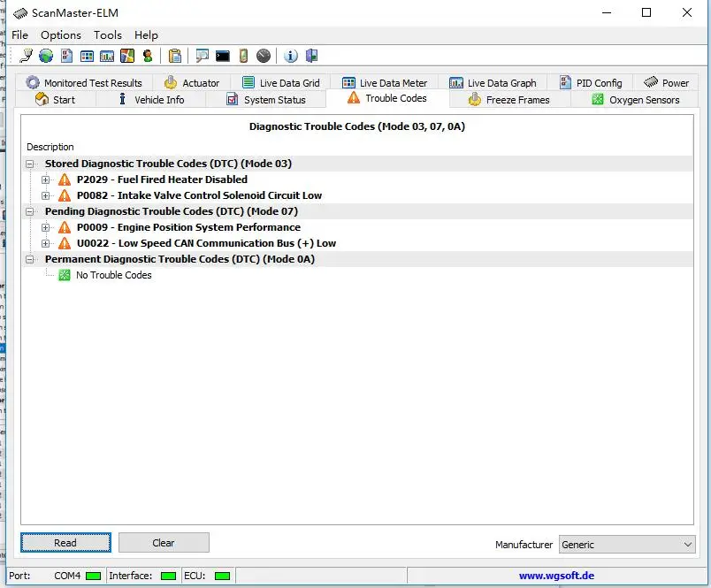Viewport: 711px width, 588px height.
Task: Open the www.wgsoft.de link
Action: (x=556, y=576)
